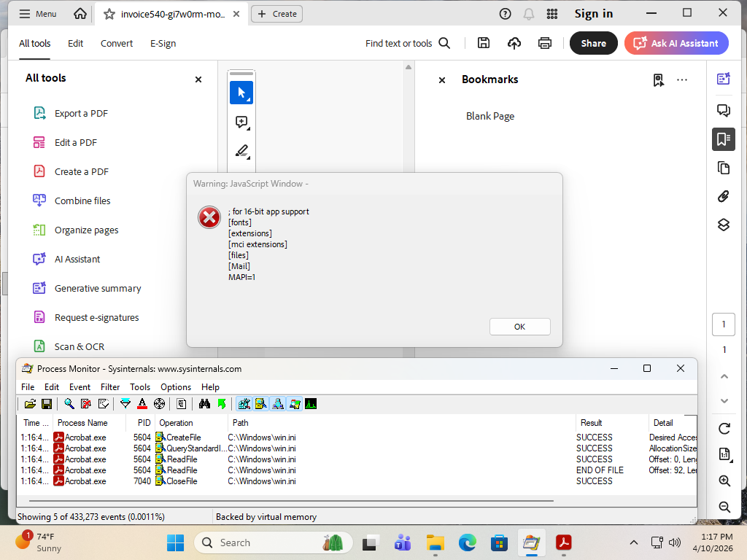Open the Convert tab in Acrobat
This screenshot has width=747, height=560.
(x=117, y=43)
